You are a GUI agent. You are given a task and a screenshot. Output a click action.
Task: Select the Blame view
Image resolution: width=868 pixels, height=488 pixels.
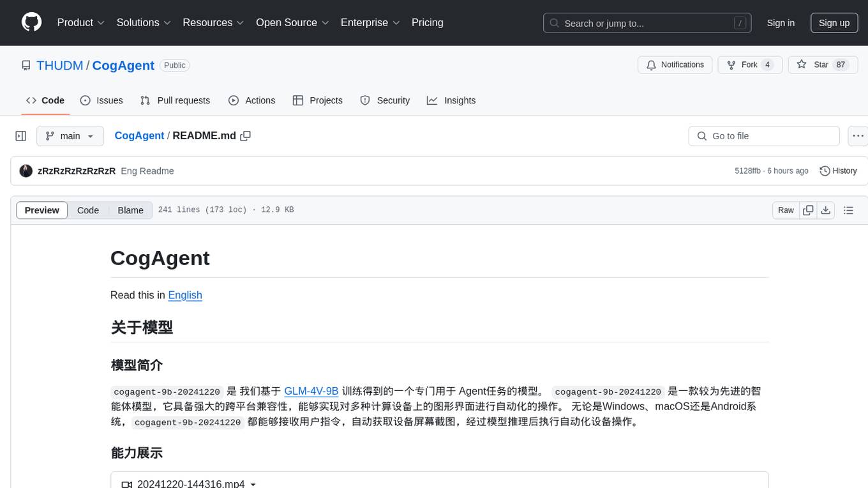point(131,210)
